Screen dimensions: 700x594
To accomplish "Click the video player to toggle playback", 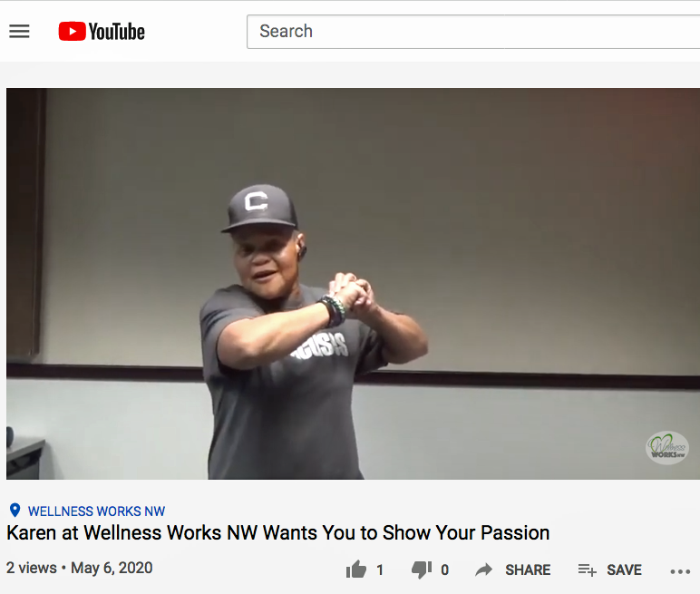I will (353, 284).
